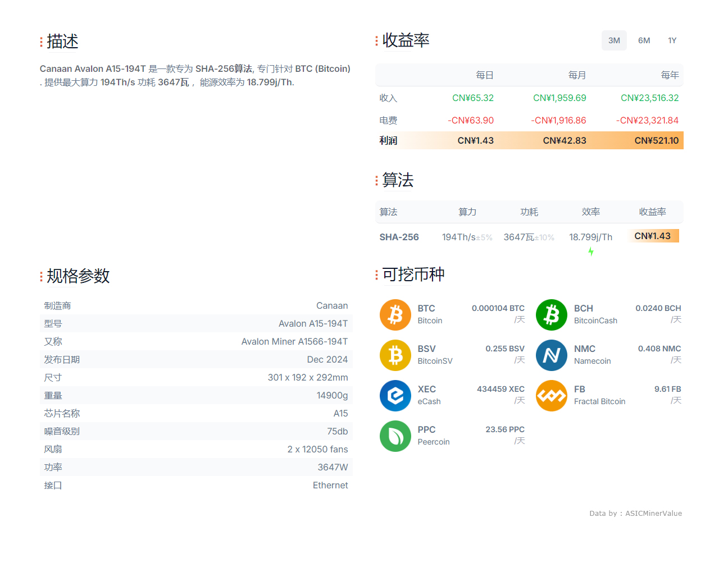The image size is (728, 563).
Task: Click the release date Dec 2024
Action: pyautogui.click(x=327, y=359)
